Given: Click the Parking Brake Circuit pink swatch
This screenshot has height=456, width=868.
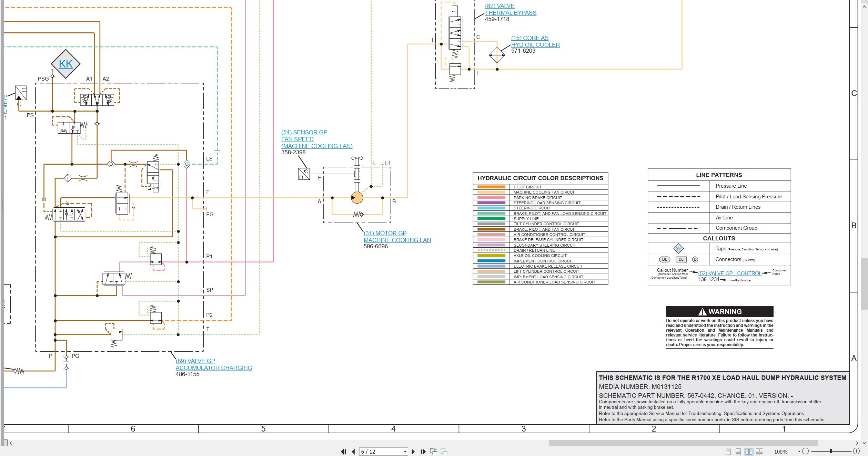Looking at the screenshot, I should click(491, 198).
